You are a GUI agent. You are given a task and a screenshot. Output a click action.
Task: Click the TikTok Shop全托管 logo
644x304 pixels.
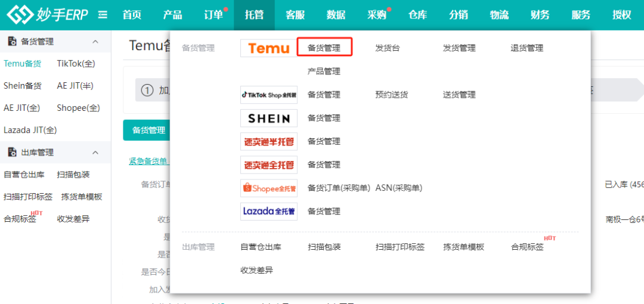coord(268,95)
